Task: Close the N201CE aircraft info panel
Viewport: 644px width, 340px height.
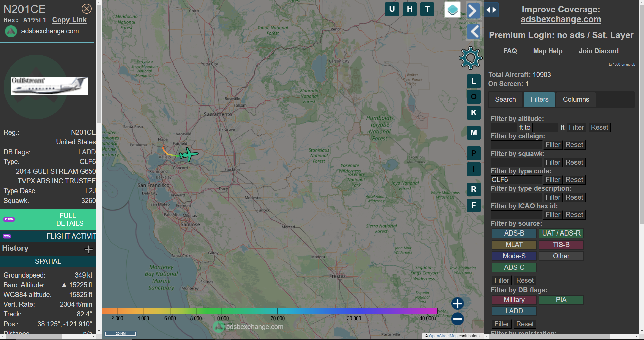Action: 87,9
